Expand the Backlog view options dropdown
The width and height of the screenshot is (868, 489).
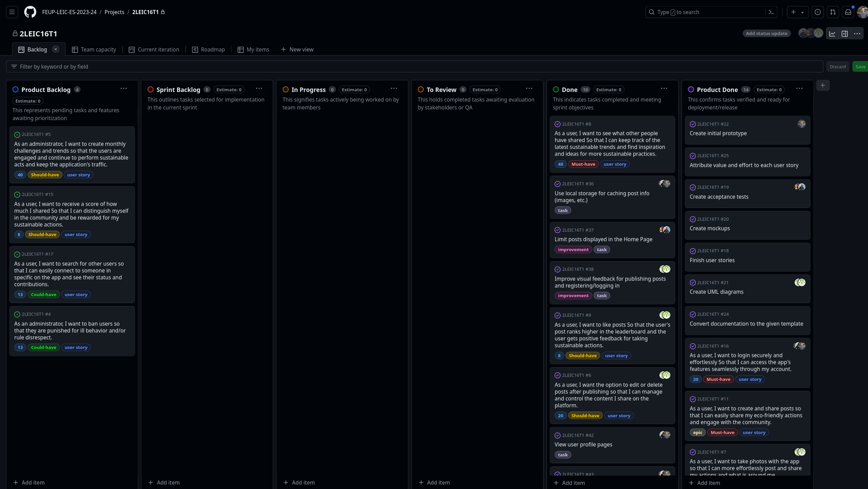[x=56, y=49]
